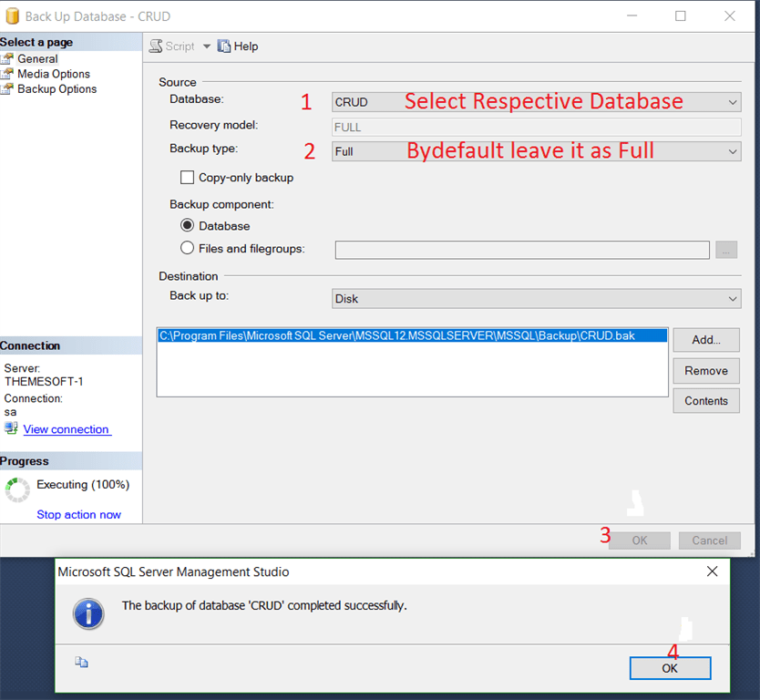Click the Back Up Database Cancel button
The height and width of the screenshot is (700, 760).
[710, 540]
